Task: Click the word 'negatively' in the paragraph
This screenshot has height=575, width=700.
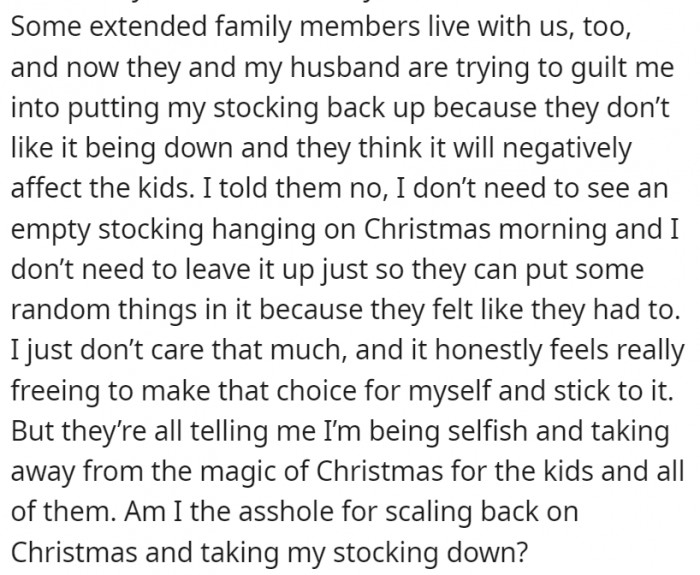Action: (x=567, y=148)
